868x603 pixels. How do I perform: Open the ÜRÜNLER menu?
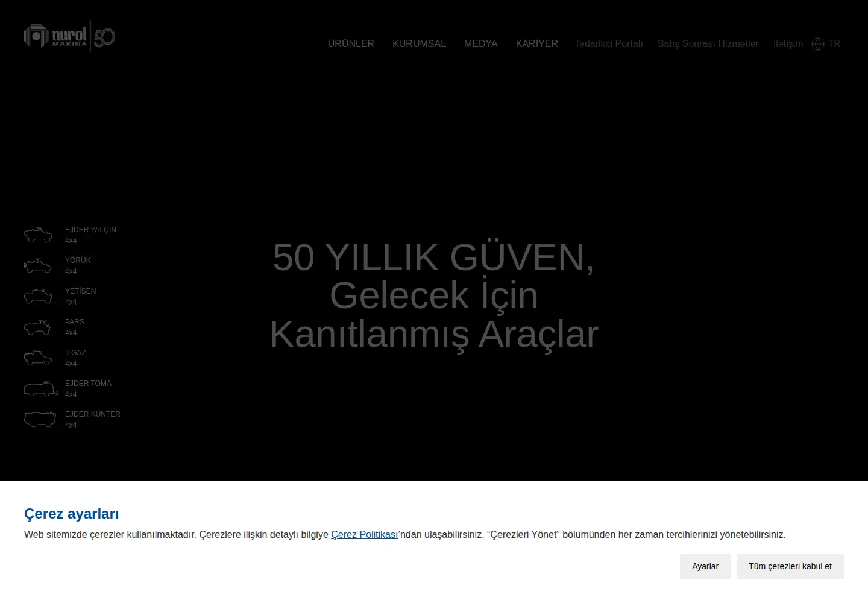pos(351,44)
